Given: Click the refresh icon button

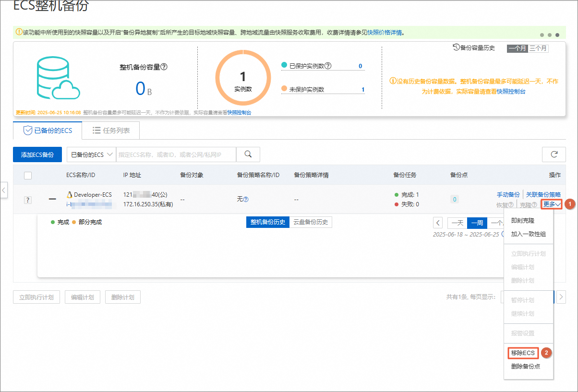Looking at the screenshot, I should (x=554, y=154).
